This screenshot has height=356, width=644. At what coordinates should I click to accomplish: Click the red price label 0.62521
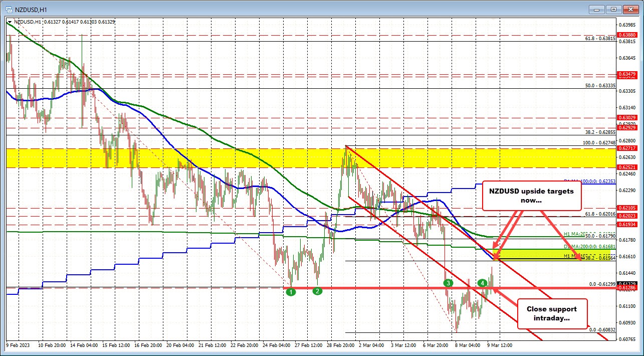pos(628,167)
